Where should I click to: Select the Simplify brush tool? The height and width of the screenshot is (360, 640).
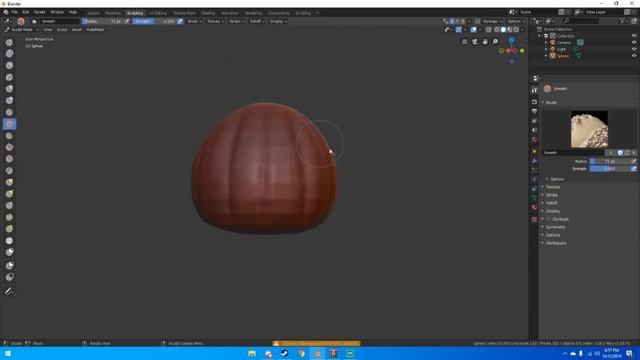[x=9, y=241]
